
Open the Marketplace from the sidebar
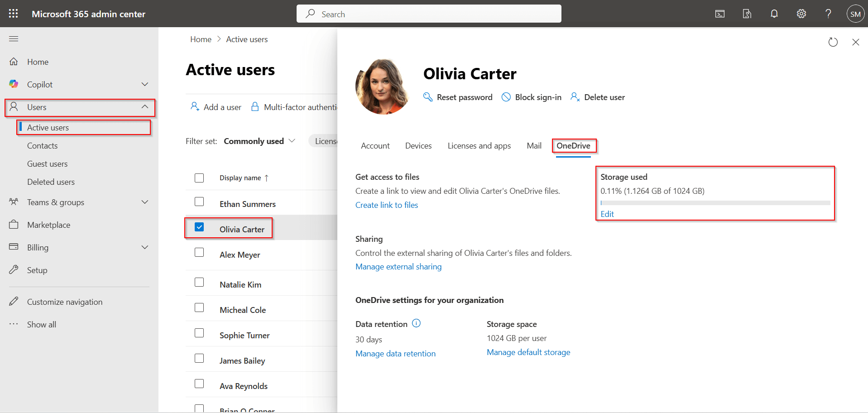pyautogui.click(x=49, y=225)
